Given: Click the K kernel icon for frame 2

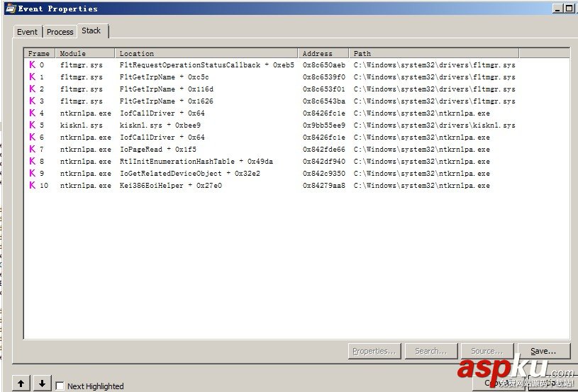Looking at the screenshot, I should [33, 89].
